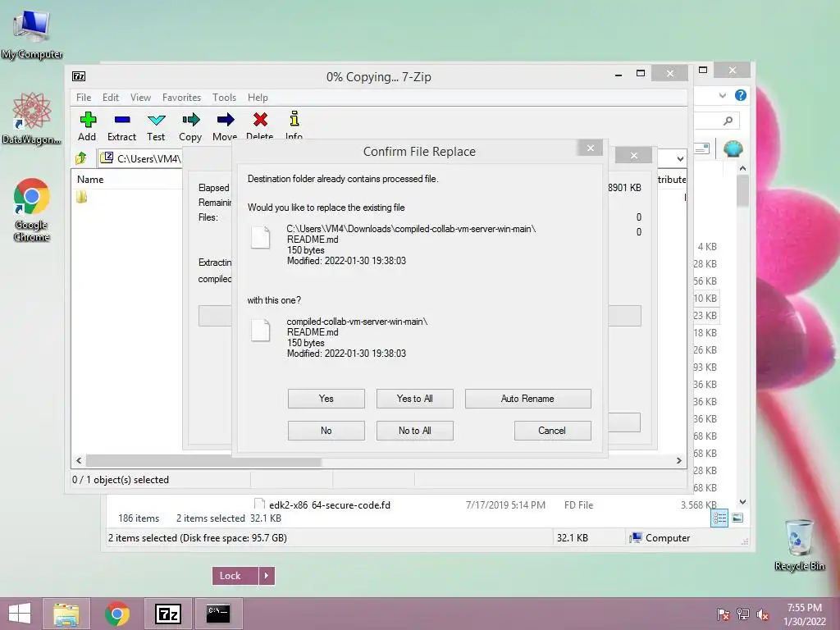This screenshot has height=630, width=840.
Task: Click the 7z logo icon in the title bar
Action: (x=79, y=76)
